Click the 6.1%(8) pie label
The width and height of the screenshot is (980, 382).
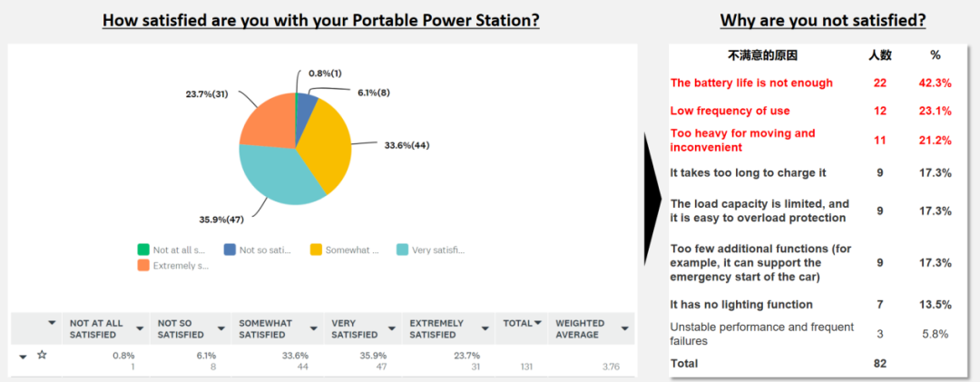click(375, 93)
